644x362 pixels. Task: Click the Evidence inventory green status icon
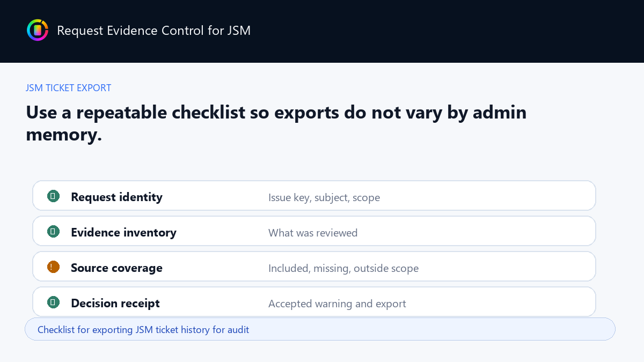(53, 232)
